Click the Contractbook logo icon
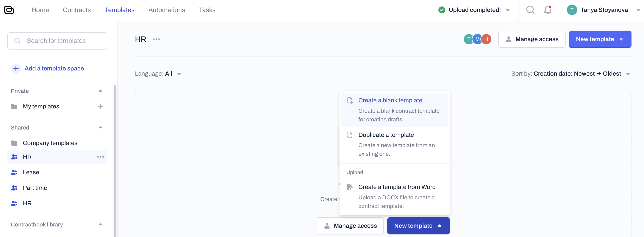Viewport: 644px width, 237px height. click(9, 10)
